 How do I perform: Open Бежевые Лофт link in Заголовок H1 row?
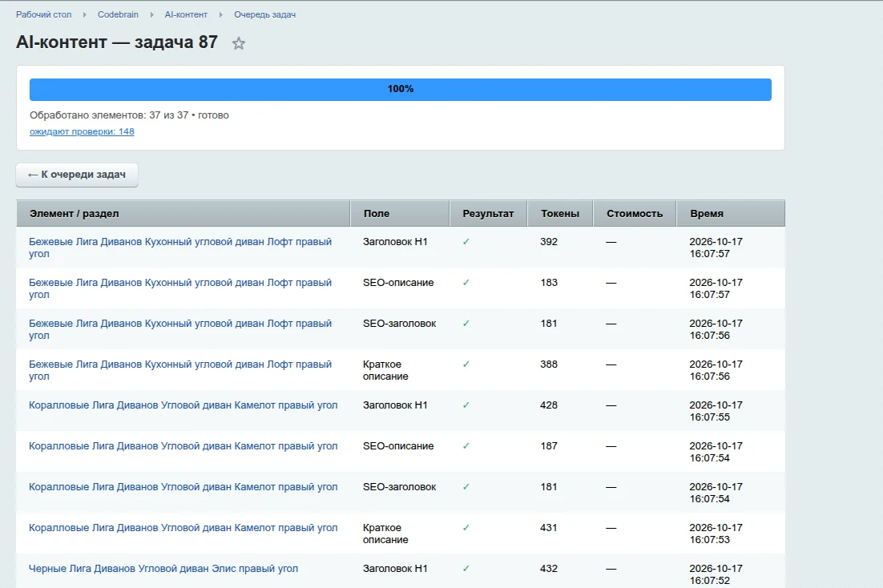tap(180, 248)
